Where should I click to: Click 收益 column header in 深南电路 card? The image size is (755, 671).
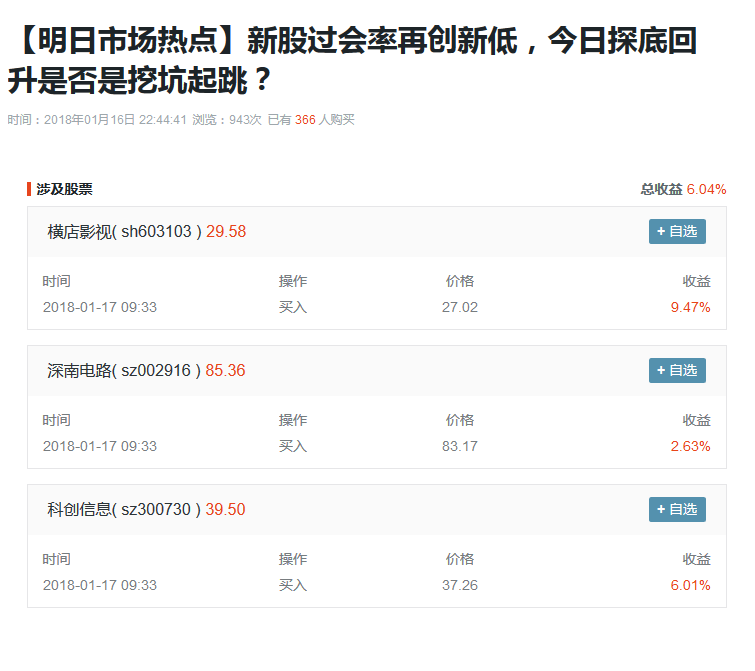697,420
